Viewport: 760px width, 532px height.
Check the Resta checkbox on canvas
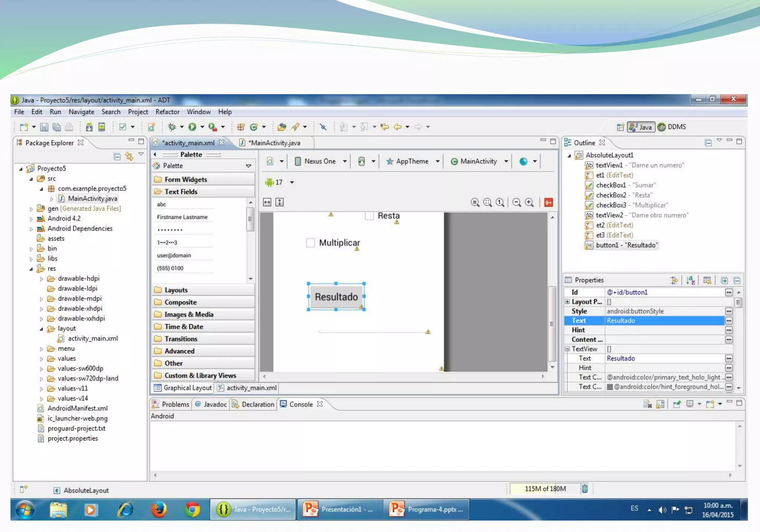(x=369, y=216)
